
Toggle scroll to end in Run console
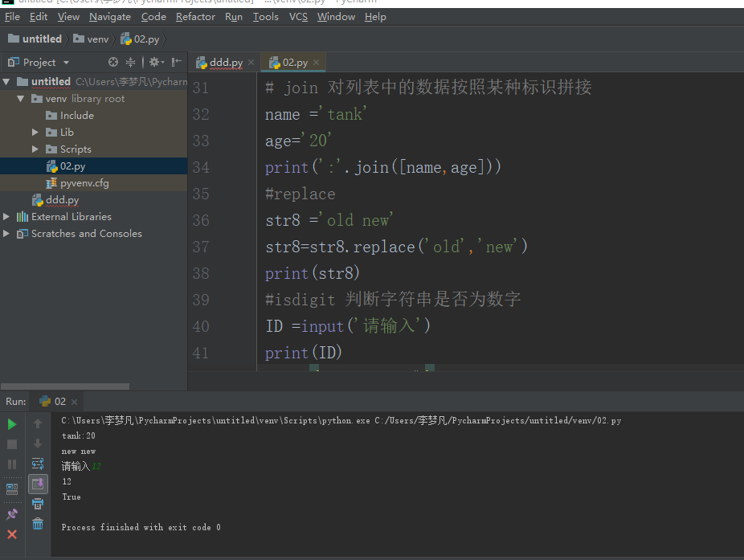38,484
